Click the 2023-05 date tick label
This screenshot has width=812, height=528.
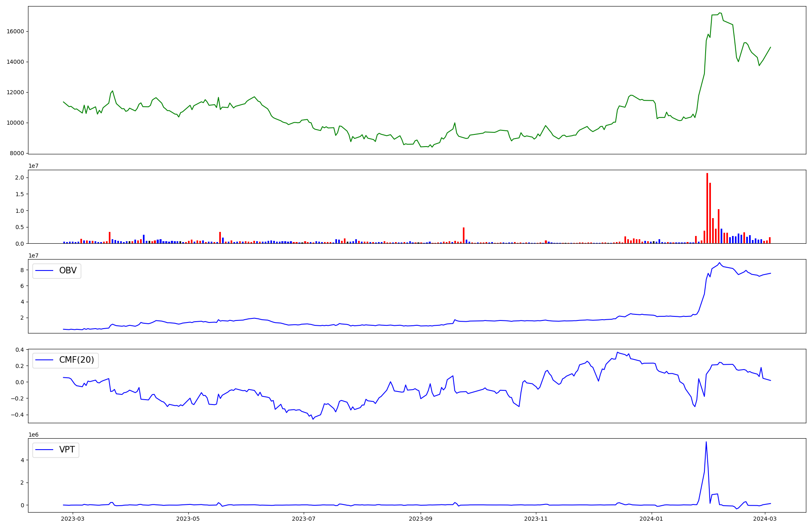coord(188,519)
